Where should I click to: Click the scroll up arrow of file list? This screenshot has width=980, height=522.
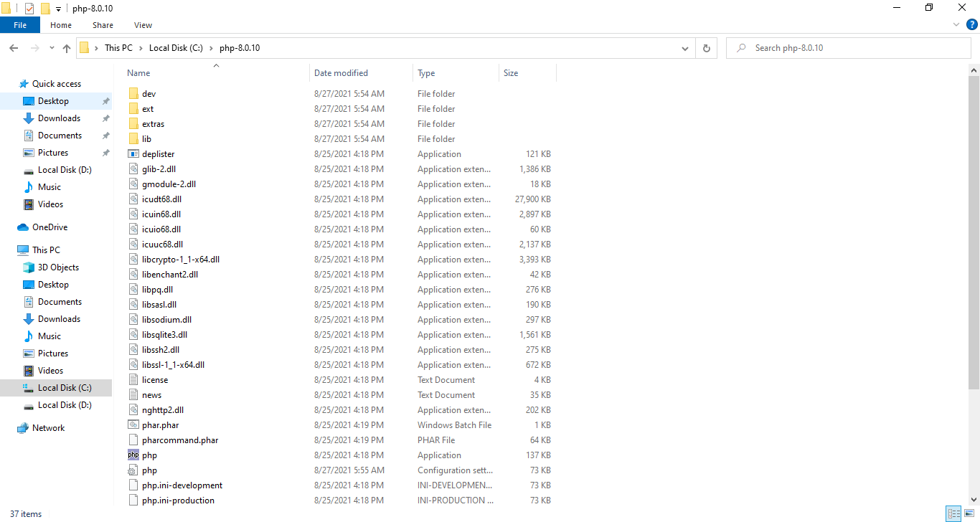tap(974, 70)
